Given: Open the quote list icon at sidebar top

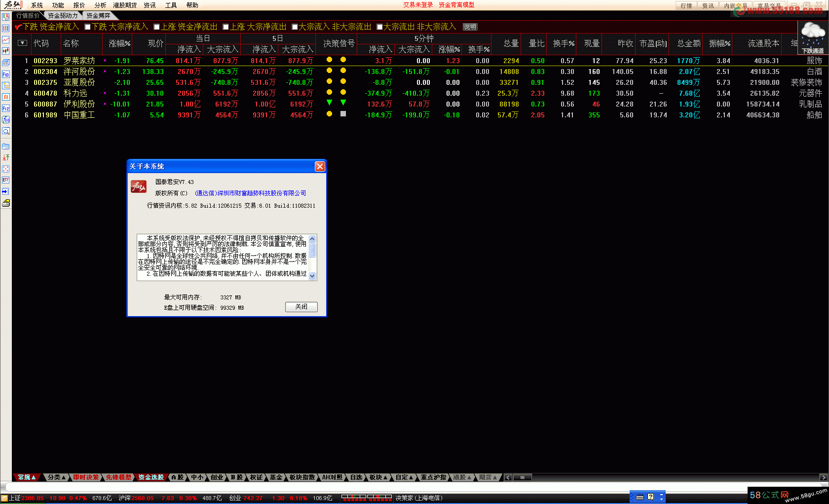Looking at the screenshot, I should pyautogui.click(x=6, y=17).
